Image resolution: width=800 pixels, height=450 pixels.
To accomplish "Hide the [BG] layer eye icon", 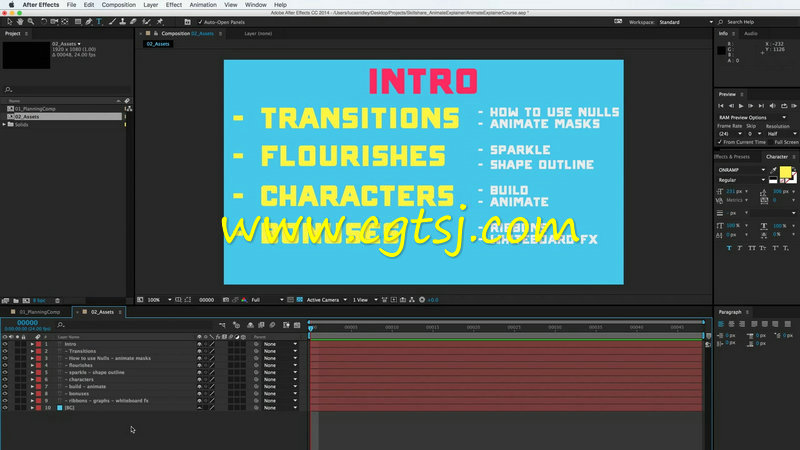I will 5,408.
